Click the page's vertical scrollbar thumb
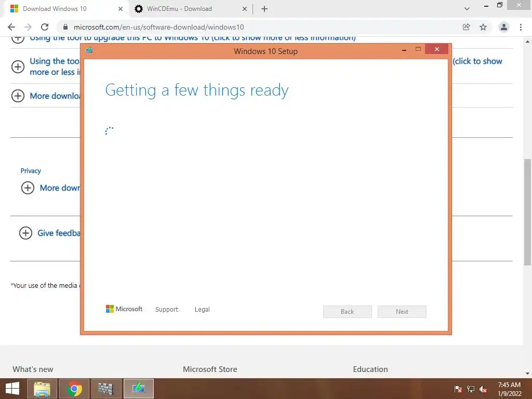This screenshot has height=399, width=532. pyautogui.click(x=528, y=212)
